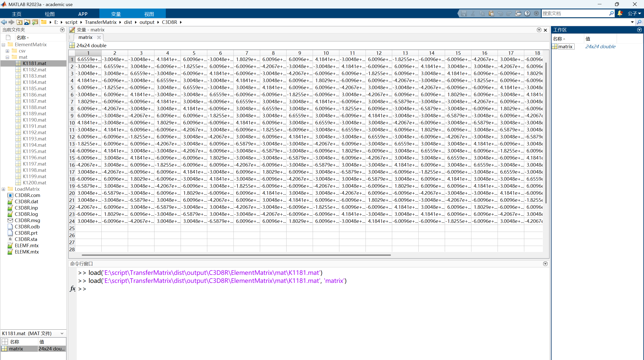The width and height of the screenshot is (644, 360).
Task: Open quick access toolbar options arrow
Action: click(536, 14)
